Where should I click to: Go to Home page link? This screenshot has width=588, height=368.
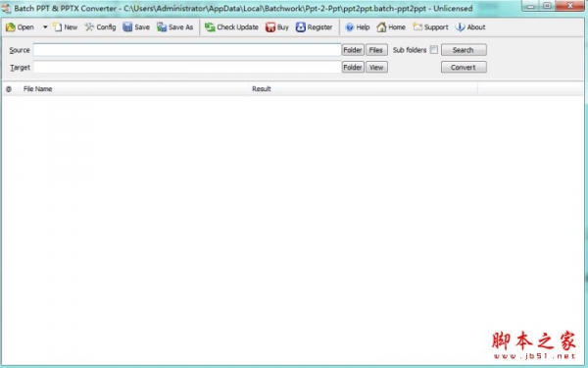[x=391, y=27]
